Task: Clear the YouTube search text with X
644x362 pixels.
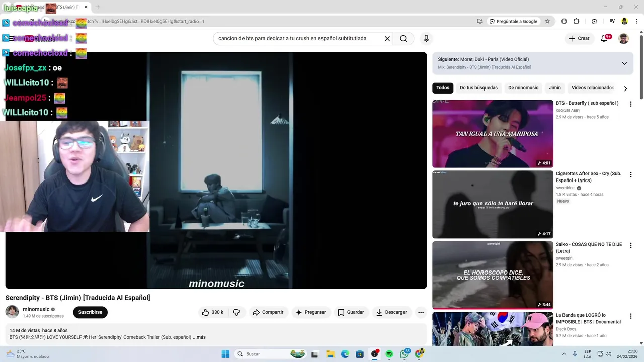Action: click(x=387, y=38)
